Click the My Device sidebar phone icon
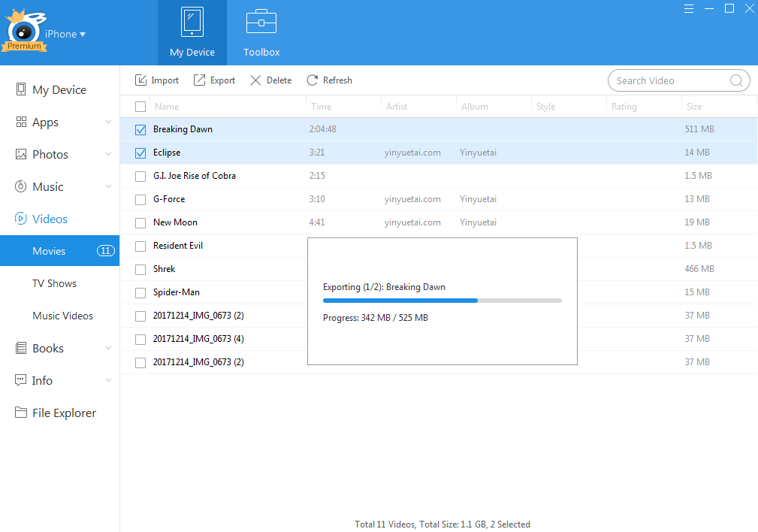Image resolution: width=758 pixels, height=532 pixels. click(x=21, y=89)
